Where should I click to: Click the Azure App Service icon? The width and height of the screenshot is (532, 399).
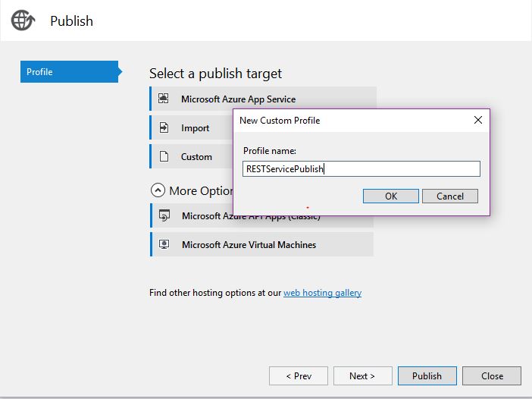coord(164,99)
